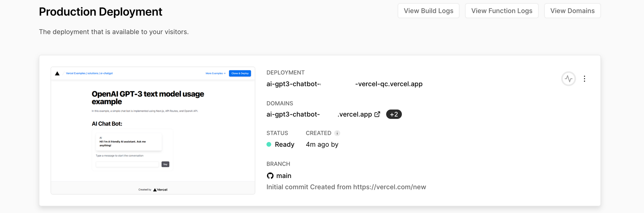Viewport: 644px width, 213px height.
Task: Click More Examples link in preview
Action: click(x=215, y=73)
